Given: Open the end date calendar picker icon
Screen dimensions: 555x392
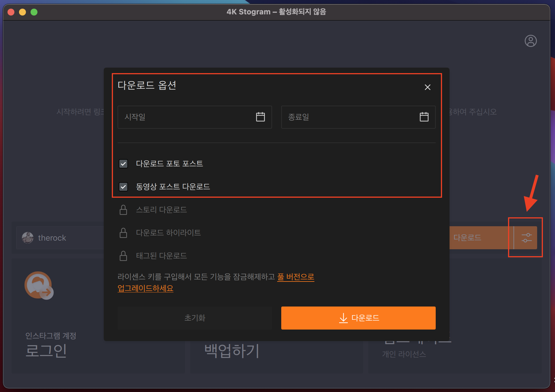Looking at the screenshot, I should (x=424, y=117).
